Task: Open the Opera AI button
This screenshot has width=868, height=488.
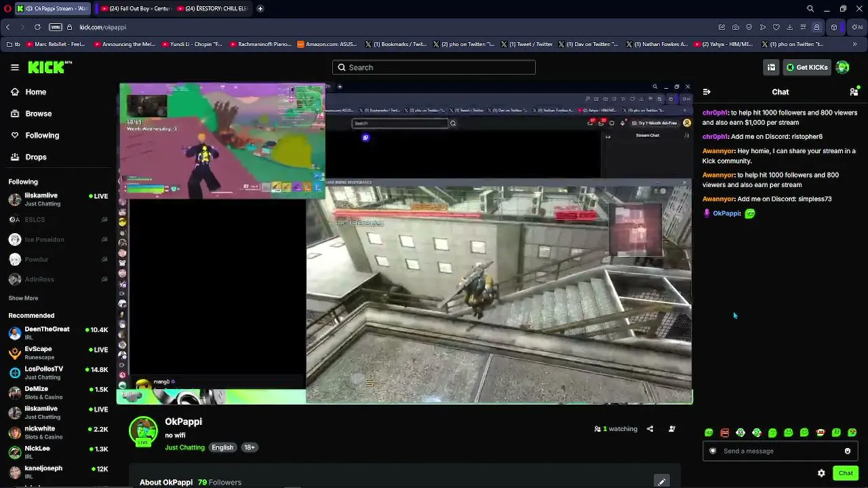Action: pos(859,27)
